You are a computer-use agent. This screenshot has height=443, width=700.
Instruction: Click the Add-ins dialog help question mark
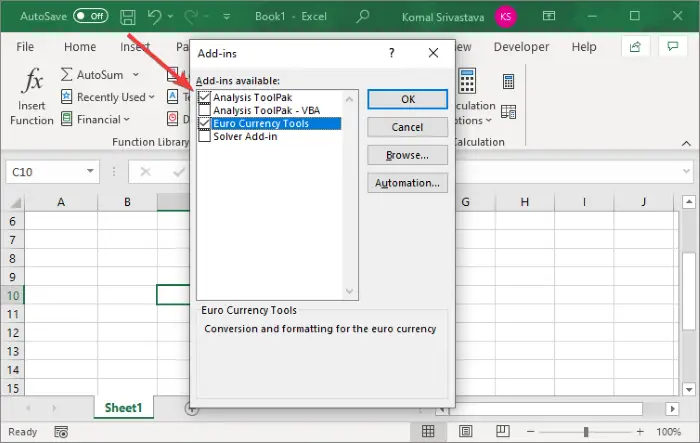(392, 53)
